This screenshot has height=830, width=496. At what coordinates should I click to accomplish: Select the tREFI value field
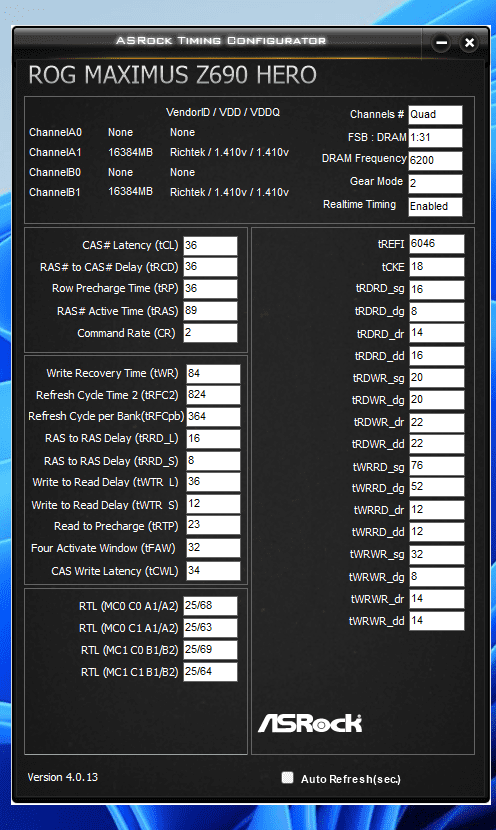click(x=437, y=244)
